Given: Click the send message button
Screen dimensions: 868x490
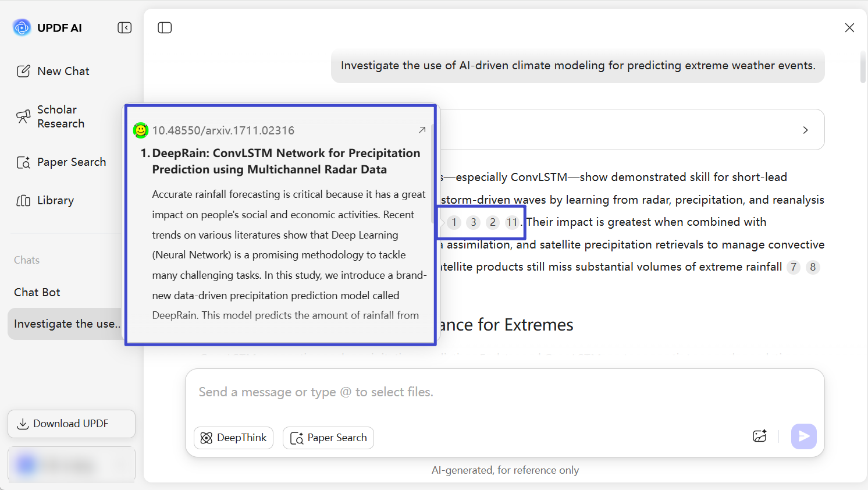Looking at the screenshot, I should [804, 436].
